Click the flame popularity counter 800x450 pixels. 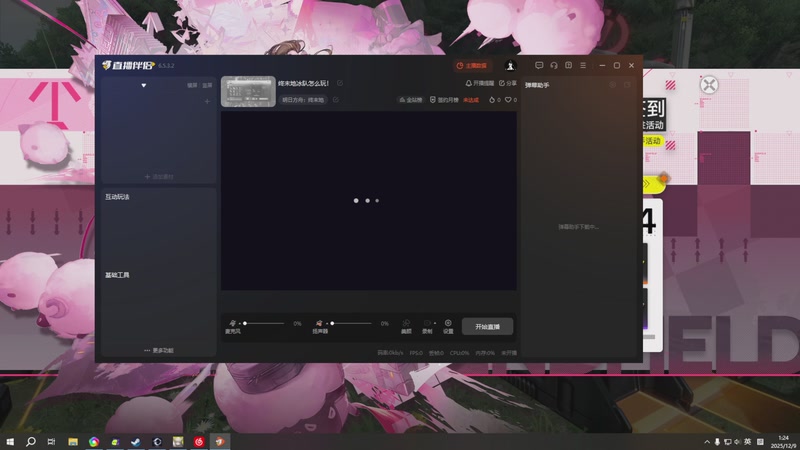coord(494,100)
